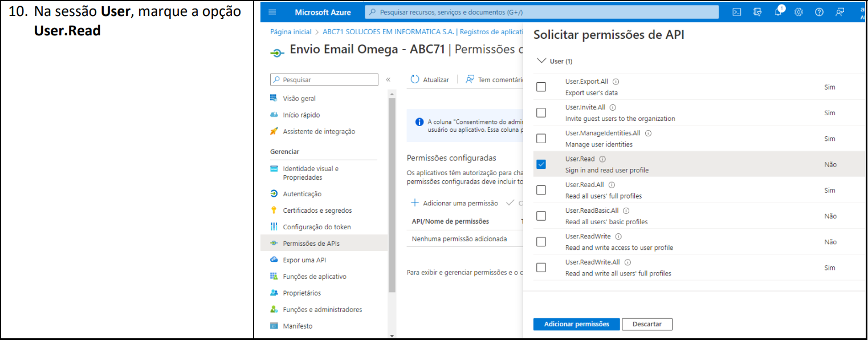The height and width of the screenshot is (340, 868).
Task: Open the help question mark icon
Action: 819,12
